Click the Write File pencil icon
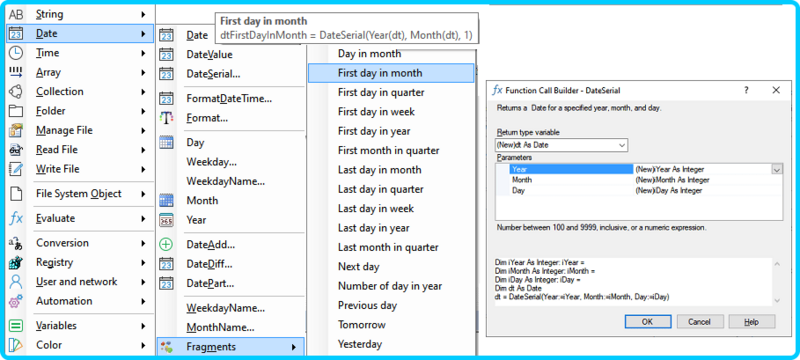The height and width of the screenshot is (360, 800). click(16, 169)
